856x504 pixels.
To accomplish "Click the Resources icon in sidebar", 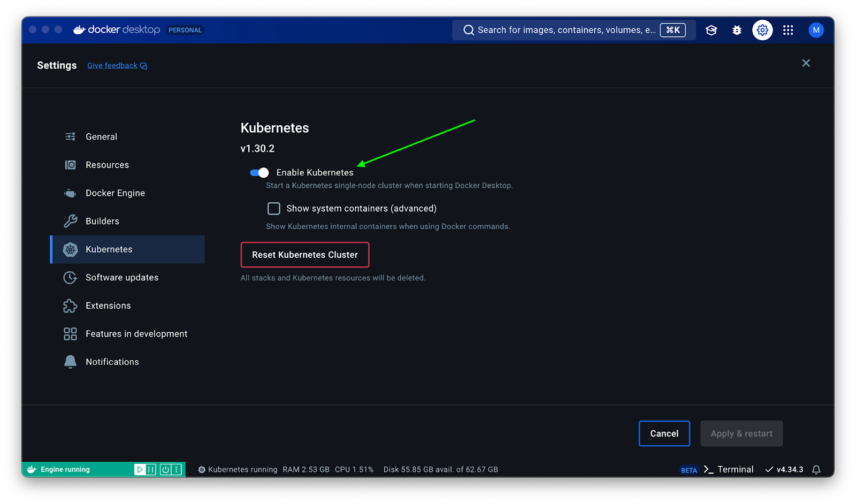I will [x=70, y=165].
